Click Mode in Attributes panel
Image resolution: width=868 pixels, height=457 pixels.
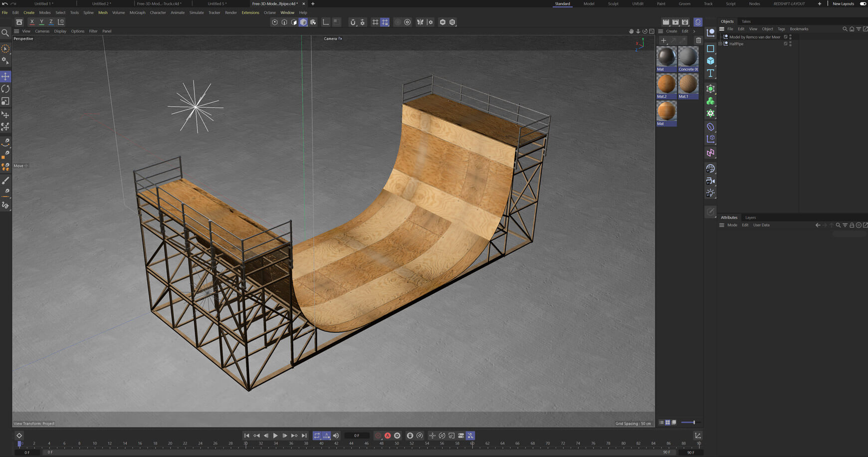coord(732,225)
